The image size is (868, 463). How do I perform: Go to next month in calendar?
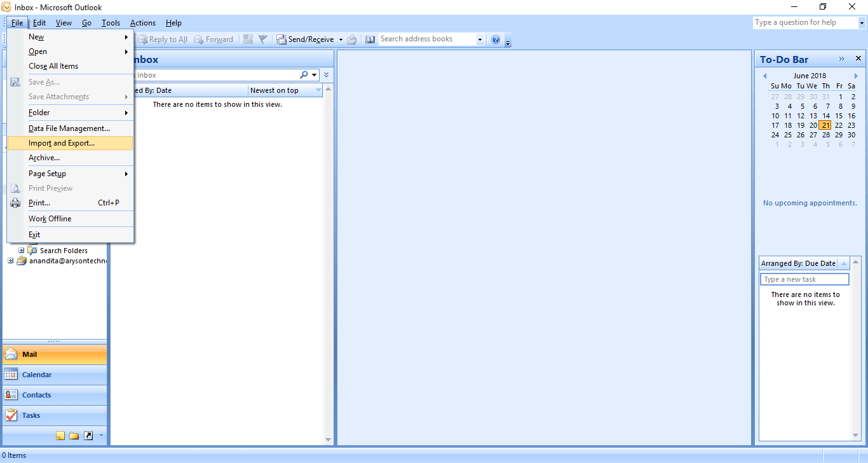856,76
